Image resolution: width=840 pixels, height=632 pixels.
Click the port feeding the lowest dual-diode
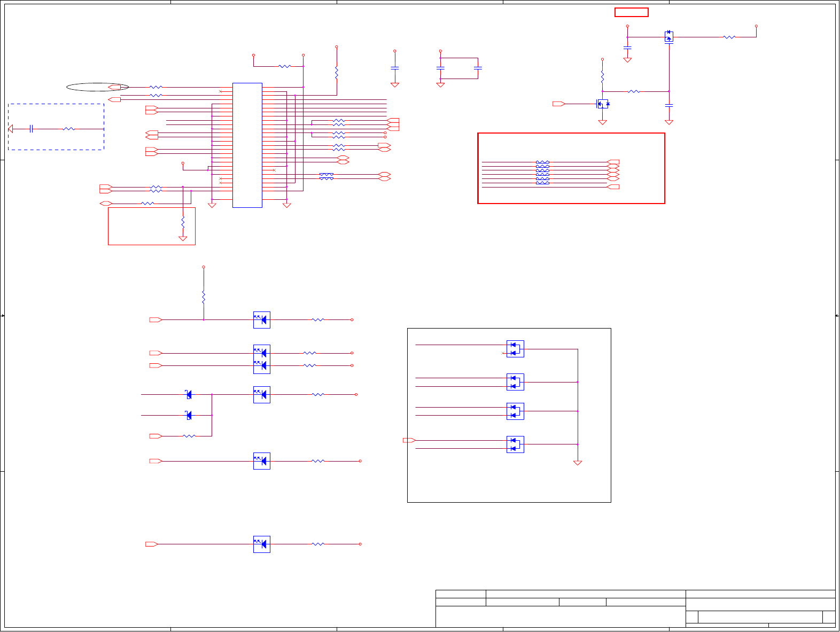[409, 440]
